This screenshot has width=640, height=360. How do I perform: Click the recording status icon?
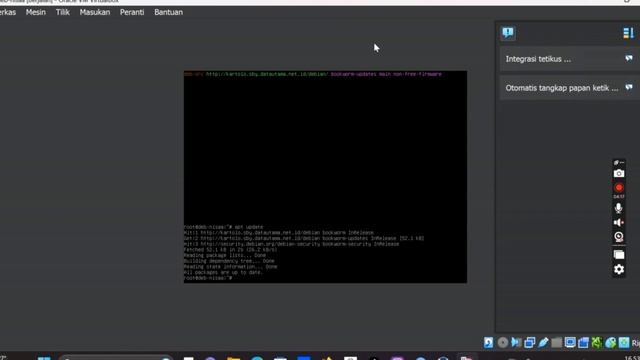point(583,343)
